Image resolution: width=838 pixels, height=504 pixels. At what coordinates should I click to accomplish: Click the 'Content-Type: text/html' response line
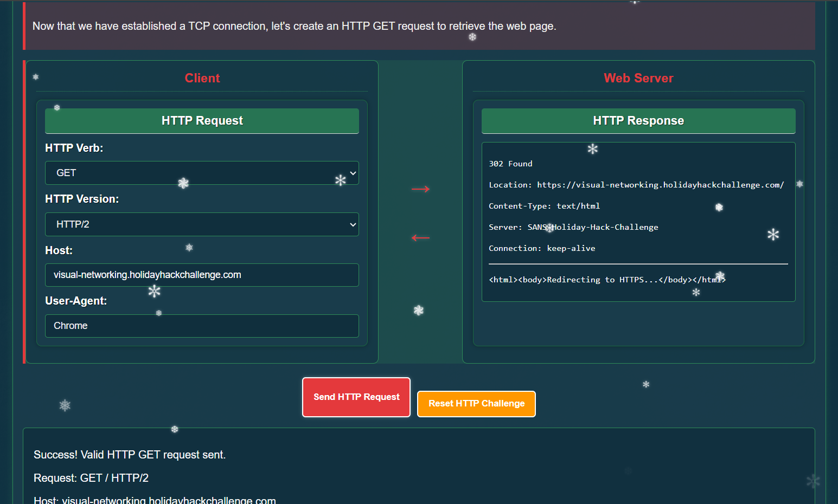(544, 206)
